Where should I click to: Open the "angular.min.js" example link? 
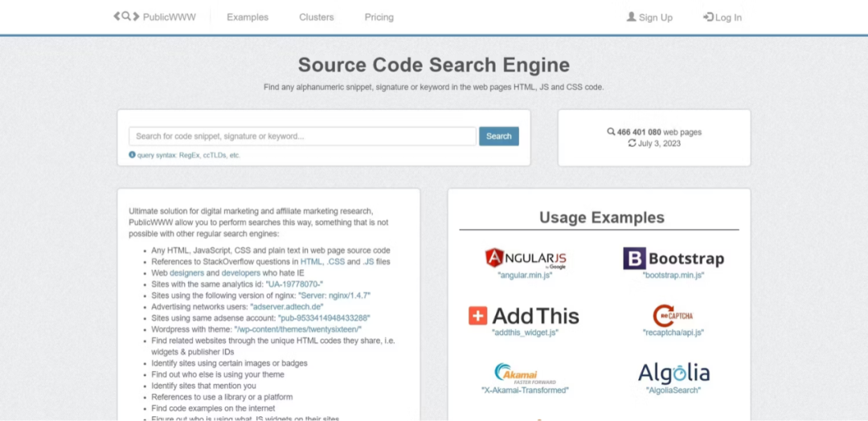tap(525, 275)
